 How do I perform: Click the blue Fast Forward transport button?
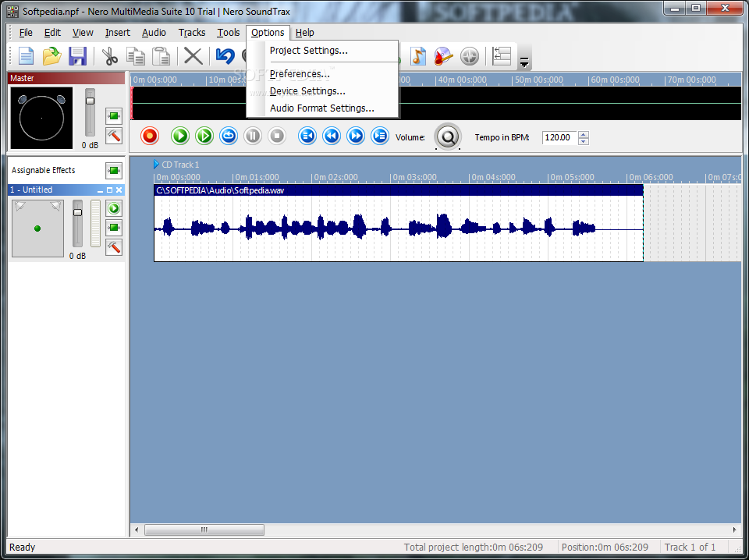point(356,136)
